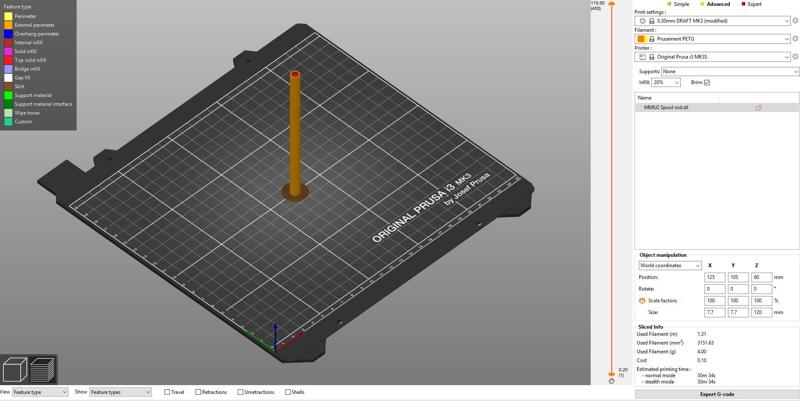Click 'Estimated printing time' label
The height and width of the screenshot is (401, 800).
coord(664,369)
